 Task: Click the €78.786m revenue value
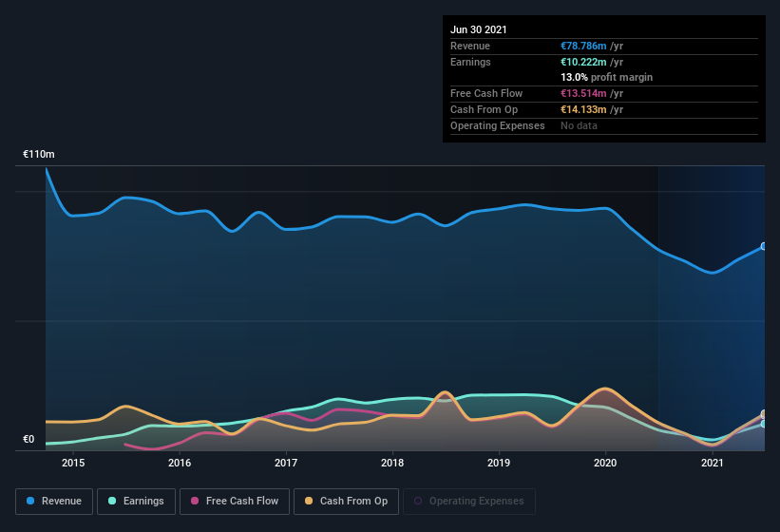[x=583, y=46]
